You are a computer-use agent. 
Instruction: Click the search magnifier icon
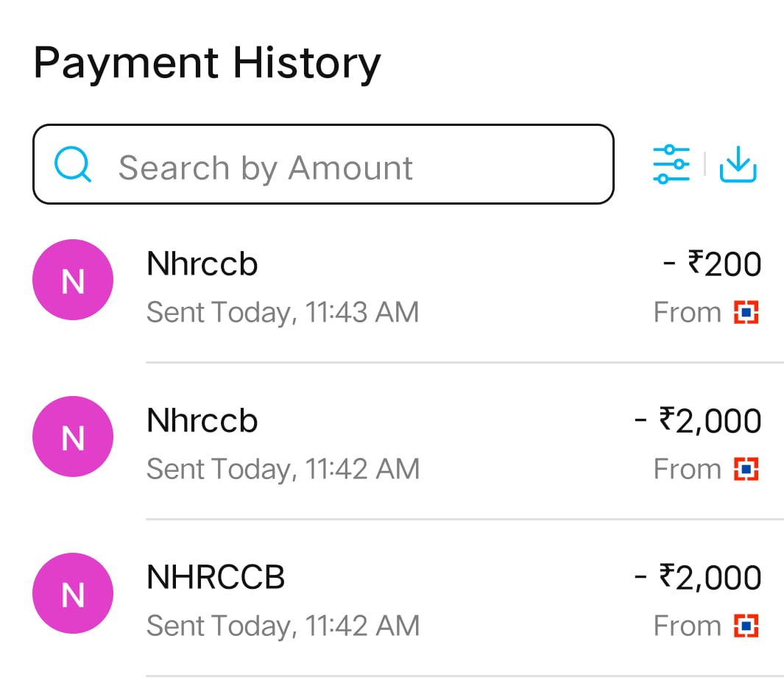(x=73, y=165)
